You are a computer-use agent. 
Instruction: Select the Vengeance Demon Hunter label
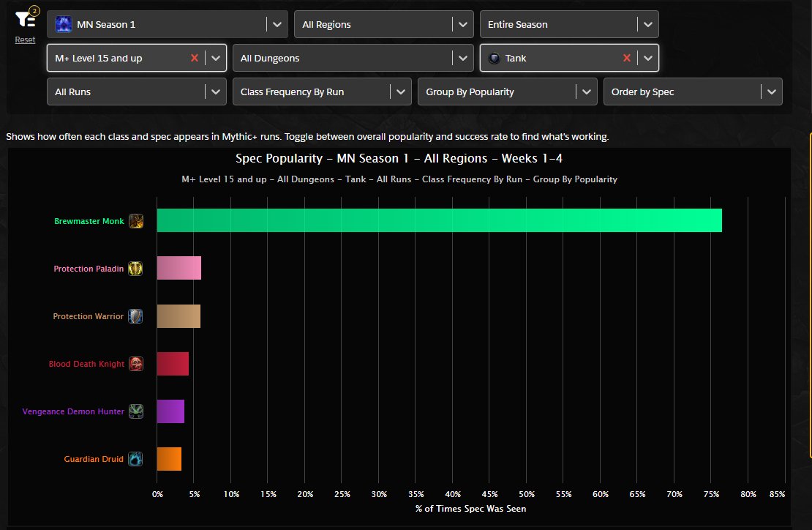click(73, 411)
